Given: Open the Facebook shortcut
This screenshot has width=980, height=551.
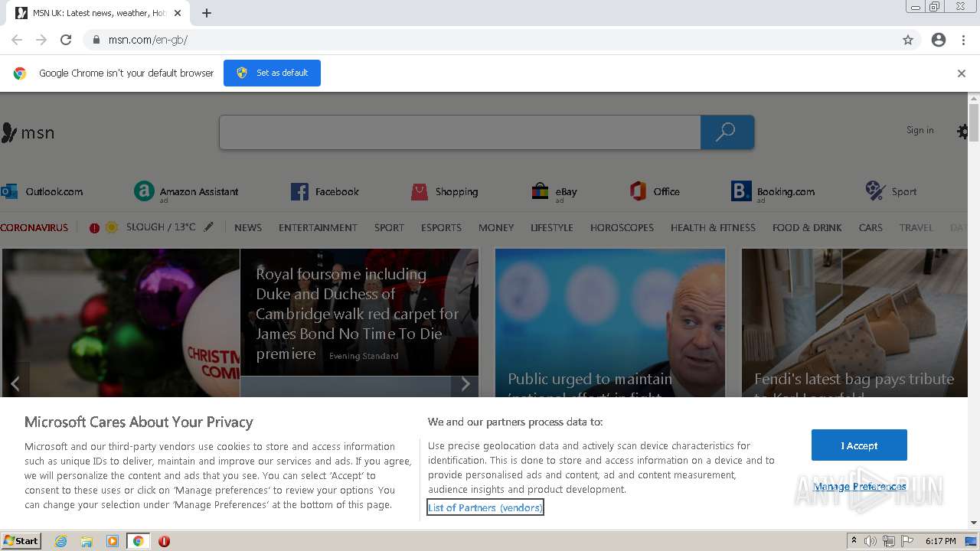Looking at the screenshot, I should (325, 191).
